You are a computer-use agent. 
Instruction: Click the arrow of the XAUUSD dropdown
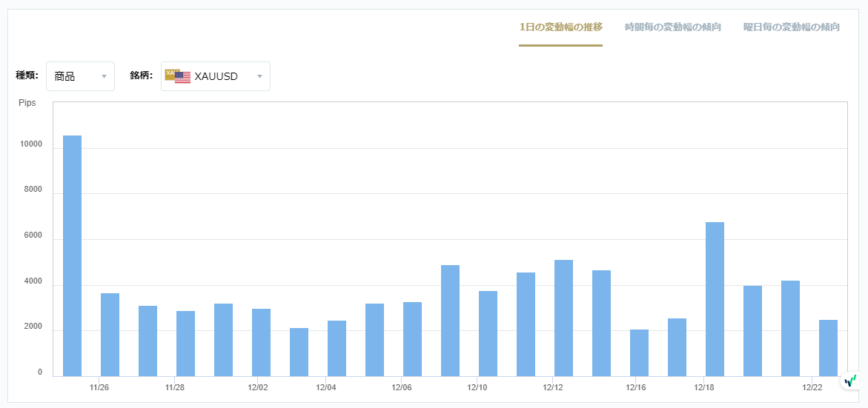pos(259,76)
